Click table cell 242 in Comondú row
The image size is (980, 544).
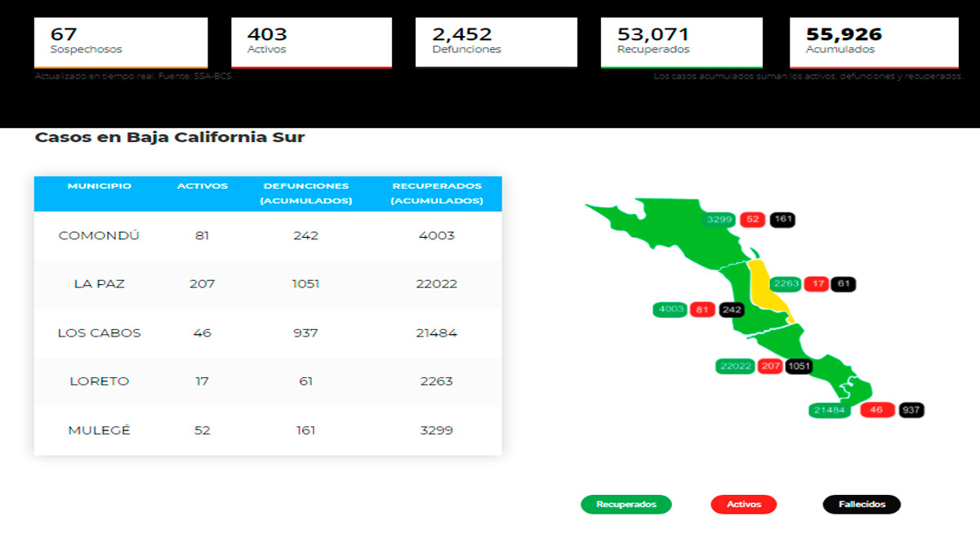pos(306,235)
